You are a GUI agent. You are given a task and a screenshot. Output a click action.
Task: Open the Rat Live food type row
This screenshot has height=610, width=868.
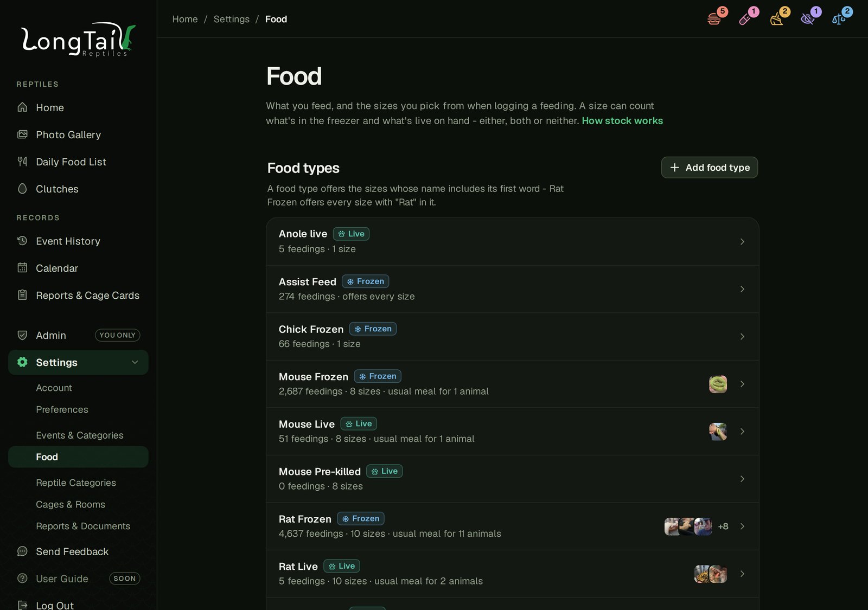[513, 574]
